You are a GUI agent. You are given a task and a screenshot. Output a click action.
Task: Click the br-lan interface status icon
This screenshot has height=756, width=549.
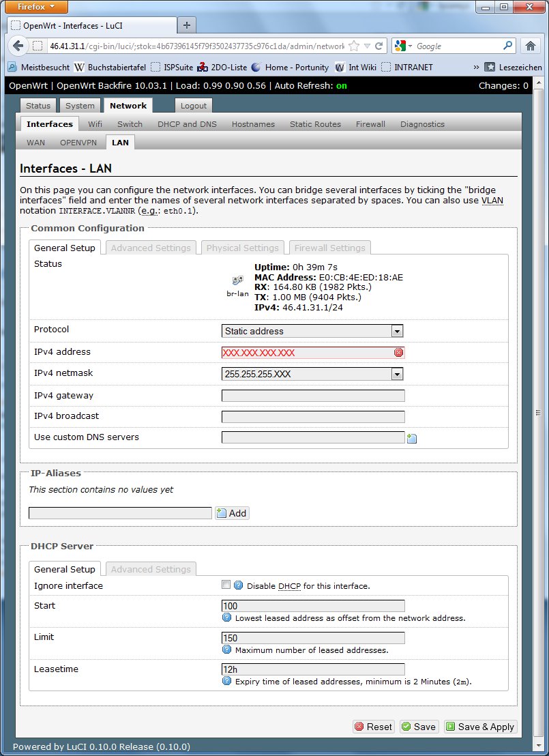point(237,280)
